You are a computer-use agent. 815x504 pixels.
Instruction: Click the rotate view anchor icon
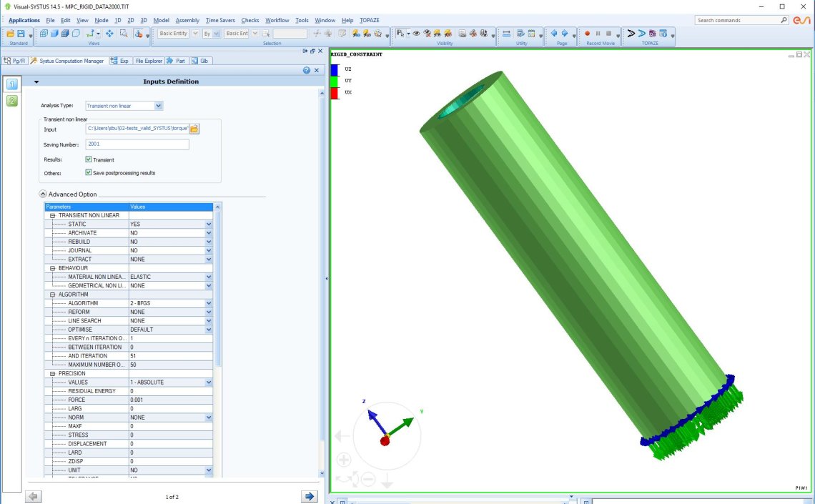[138, 34]
